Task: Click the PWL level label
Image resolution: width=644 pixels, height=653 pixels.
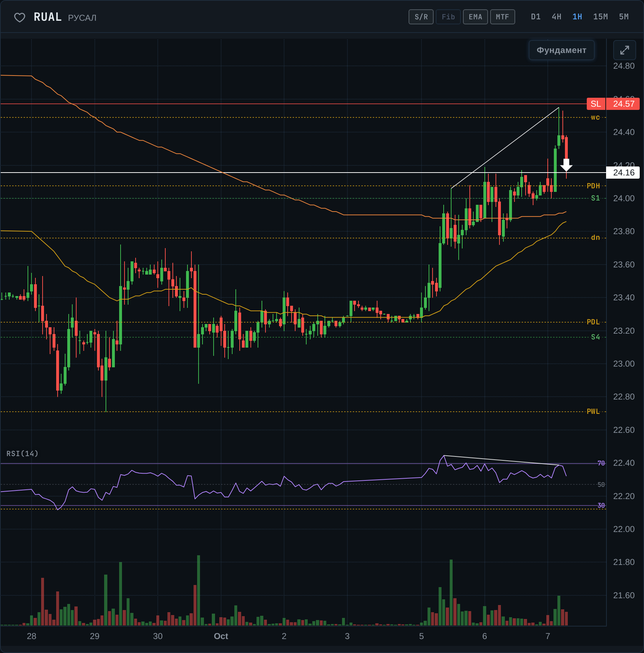Action: point(593,411)
